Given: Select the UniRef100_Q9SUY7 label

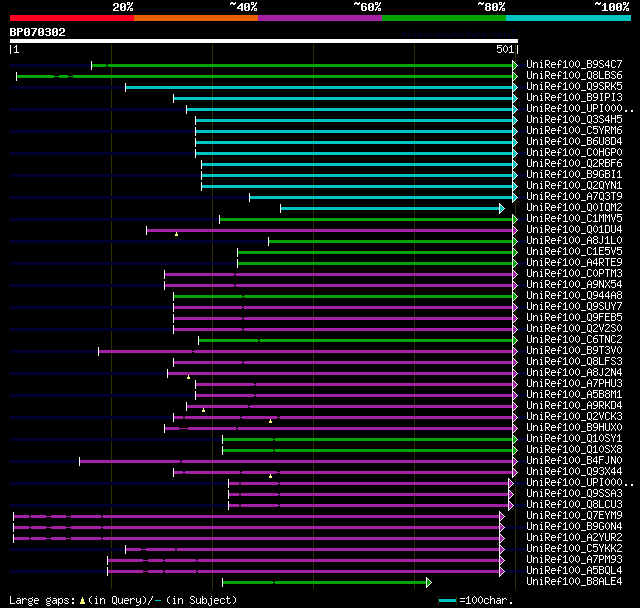Looking at the screenshot, I should 574,307.
